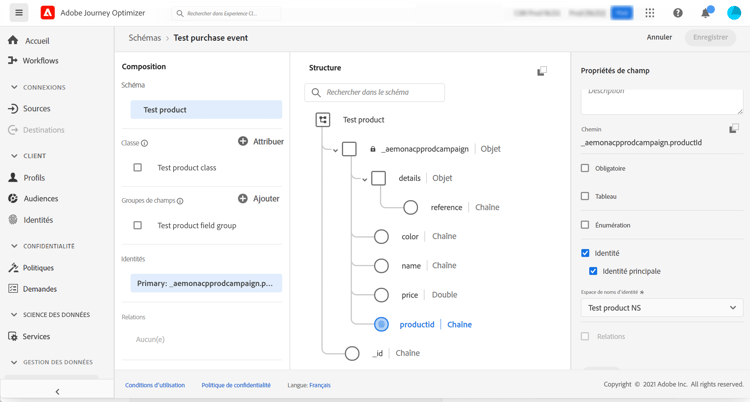Image resolution: width=750 pixels, height=402 pixels.
Task: Collapse the CONNEXIONS sidebar section
Action: [14, 87]
